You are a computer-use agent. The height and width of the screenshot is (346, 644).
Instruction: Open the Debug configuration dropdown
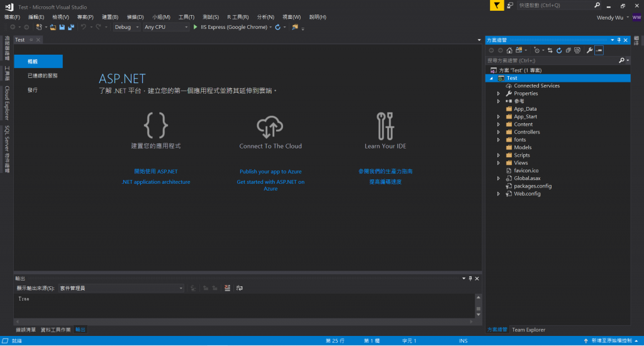127,27
